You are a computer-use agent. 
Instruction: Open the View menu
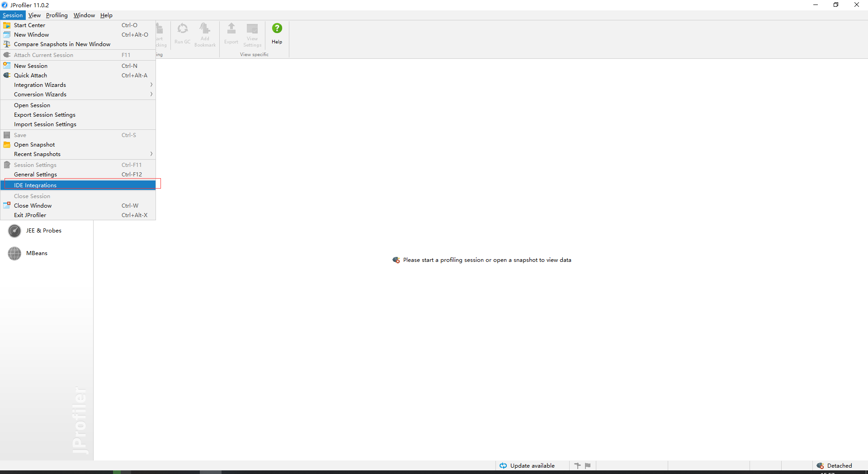click(34, 15)
